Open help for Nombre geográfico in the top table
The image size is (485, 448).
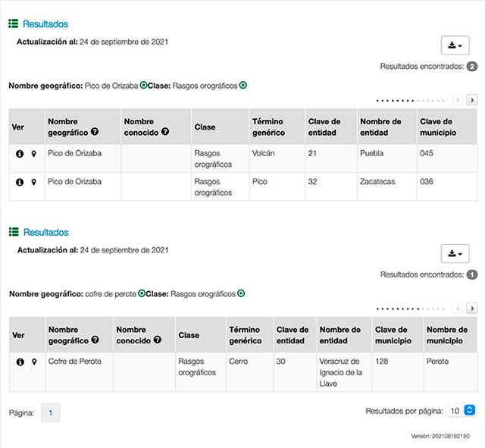point(95,131)
